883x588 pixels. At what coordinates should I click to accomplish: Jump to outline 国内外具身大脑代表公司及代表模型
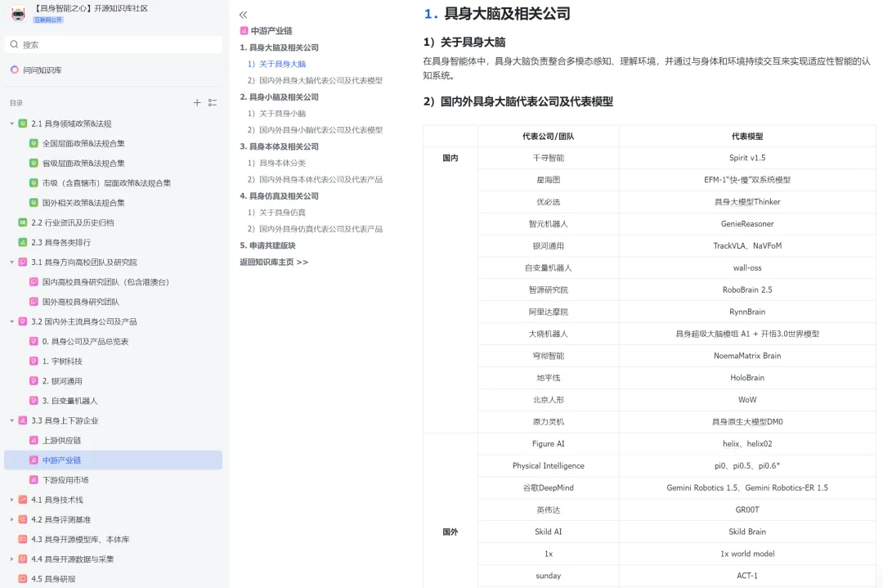[x=316, y=80]
